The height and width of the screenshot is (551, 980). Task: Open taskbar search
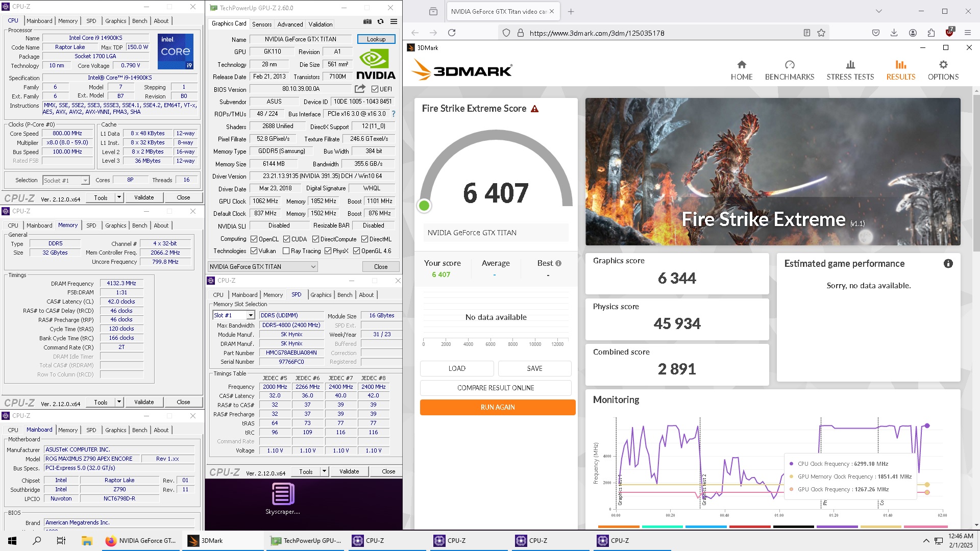coord(37,541)
